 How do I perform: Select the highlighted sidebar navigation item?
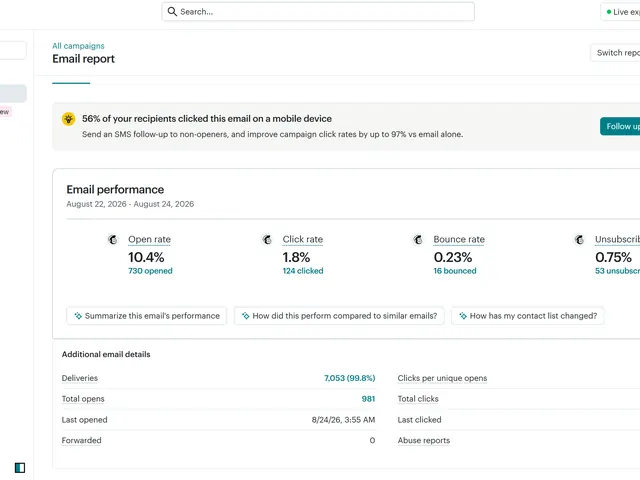tap(13, 93)
